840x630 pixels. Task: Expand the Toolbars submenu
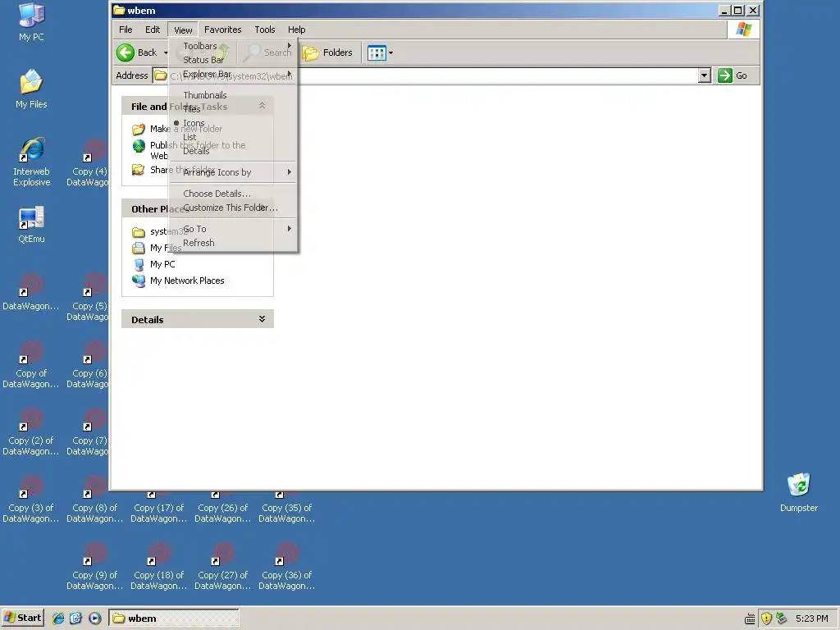tap(233, 46)
